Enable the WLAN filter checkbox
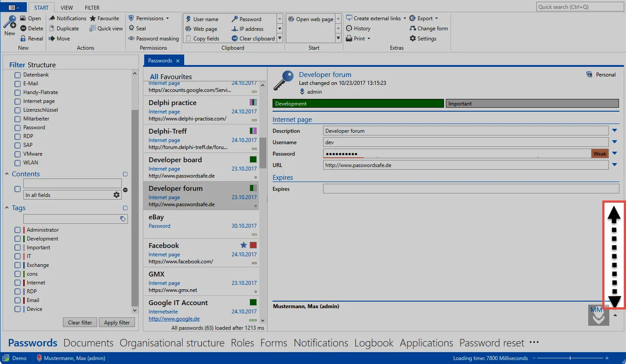Viewport: 626px width, 364px height. [18, 163]
